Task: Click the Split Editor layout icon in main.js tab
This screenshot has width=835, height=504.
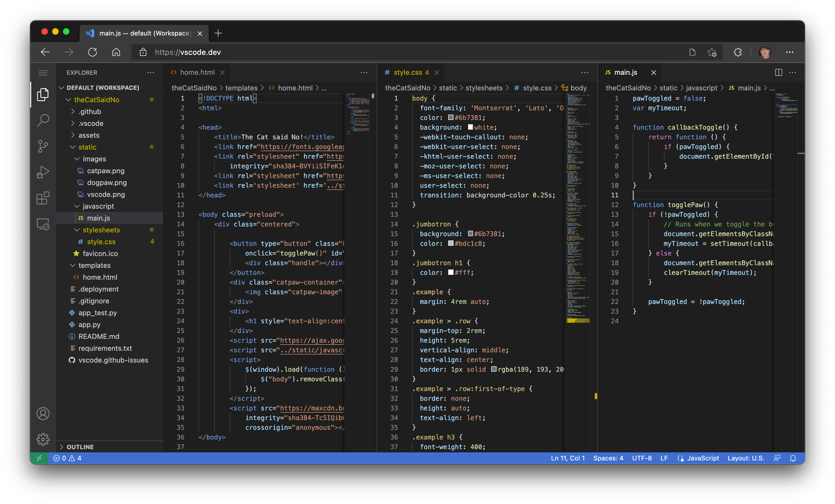Action: pos(779,72)
